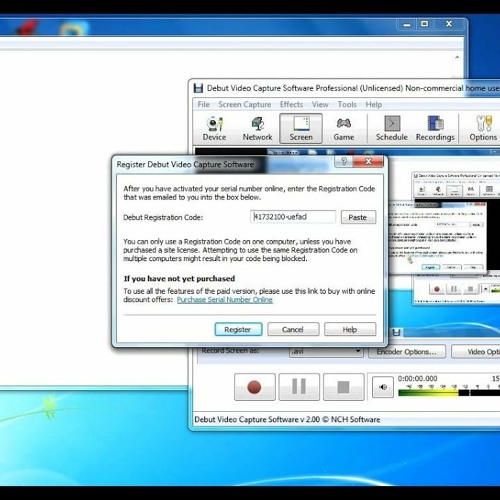The width and height of the screenshot is (500, 500).
Task: Open the Help menu
Action: [374, 105]
